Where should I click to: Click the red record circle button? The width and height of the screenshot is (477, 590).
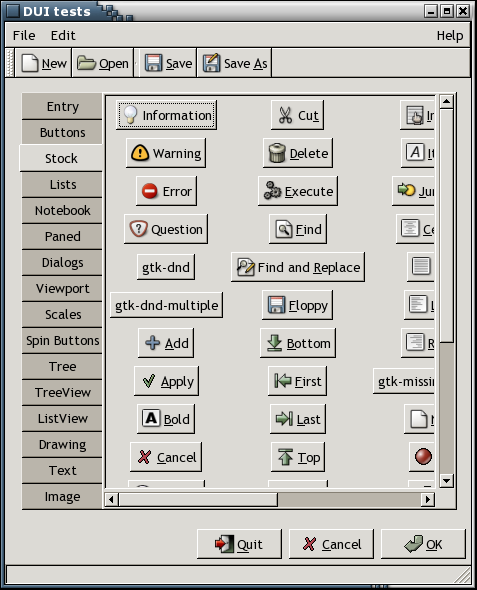[422, 457]
